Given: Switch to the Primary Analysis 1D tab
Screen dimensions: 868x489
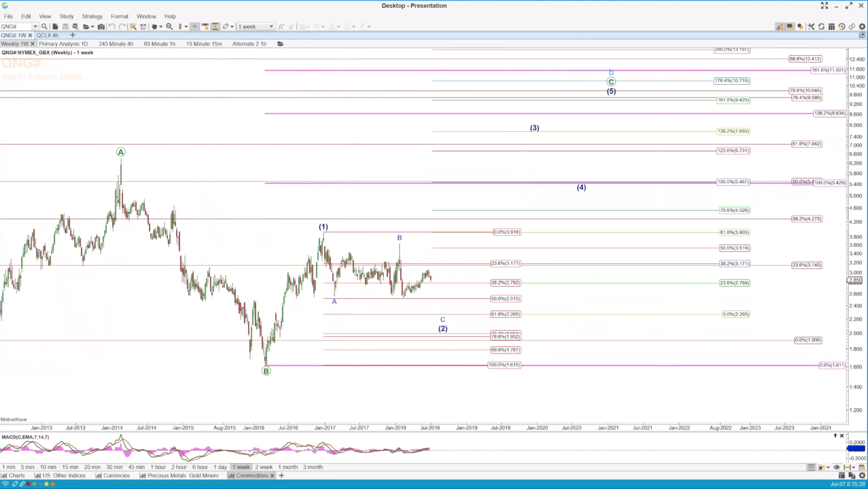Looking at the screenshot, I should (63, 44).
